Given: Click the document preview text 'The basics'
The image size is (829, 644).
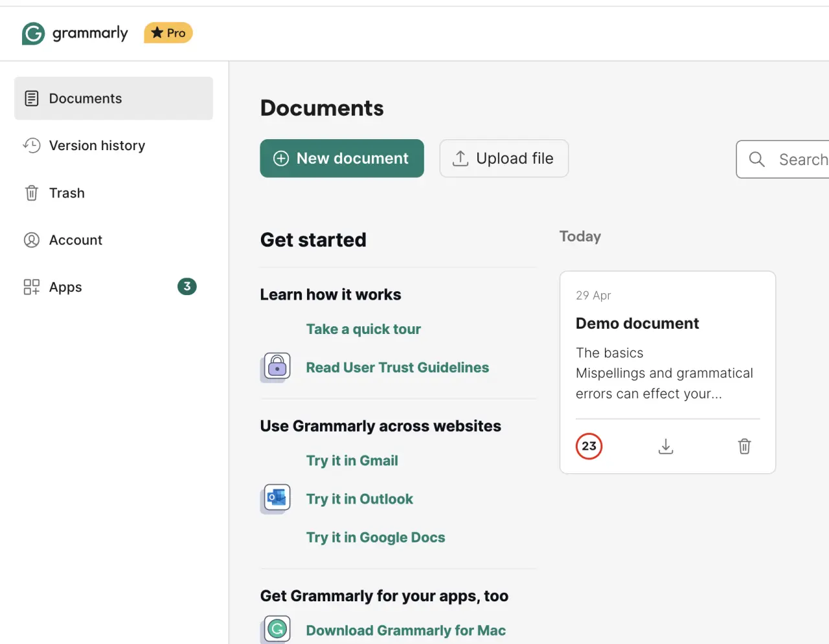Looking at the screenshot, I should click(609, 353).
